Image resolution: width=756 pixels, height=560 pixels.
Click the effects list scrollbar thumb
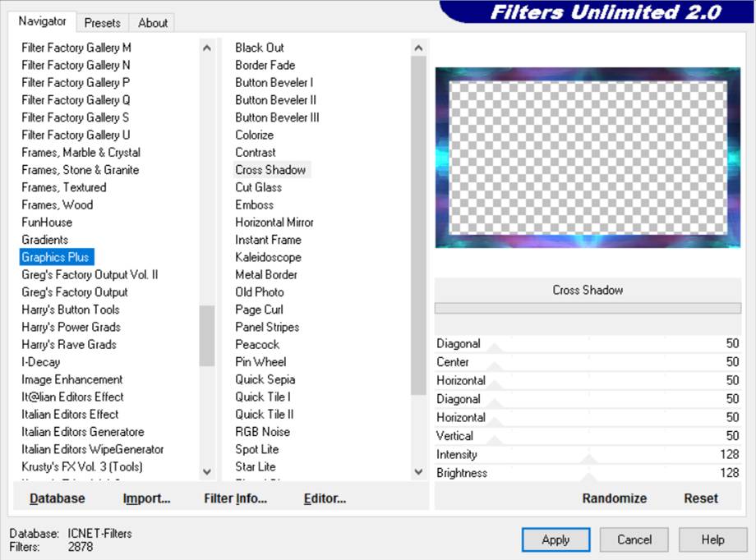click(418, 226)
